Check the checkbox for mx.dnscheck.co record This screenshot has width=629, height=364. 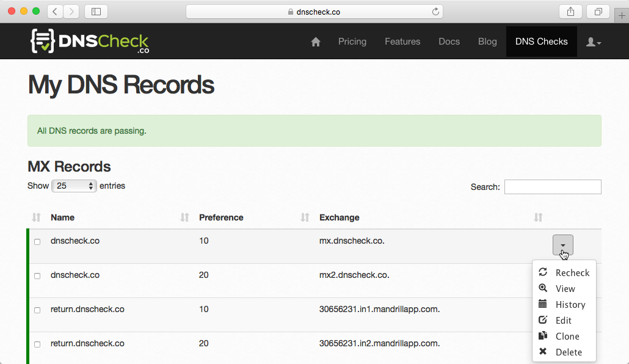pyautogui.click(x=37, y=241)
